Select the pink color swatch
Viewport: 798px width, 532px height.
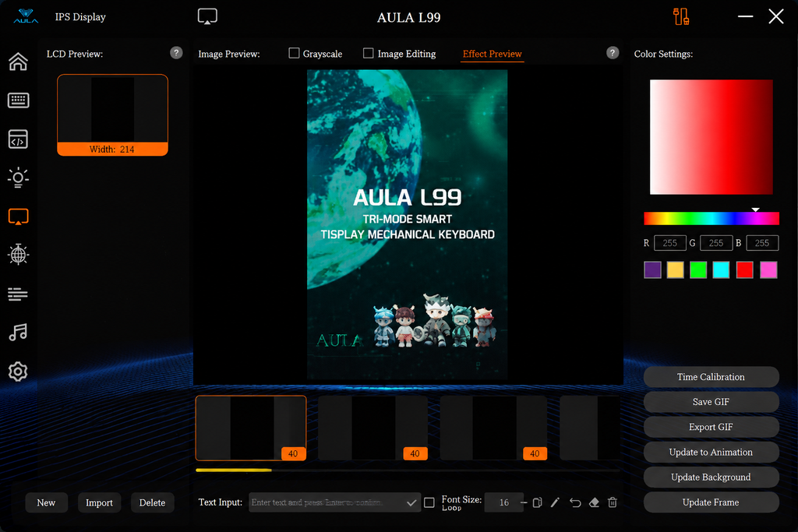(x=768, y=270)
